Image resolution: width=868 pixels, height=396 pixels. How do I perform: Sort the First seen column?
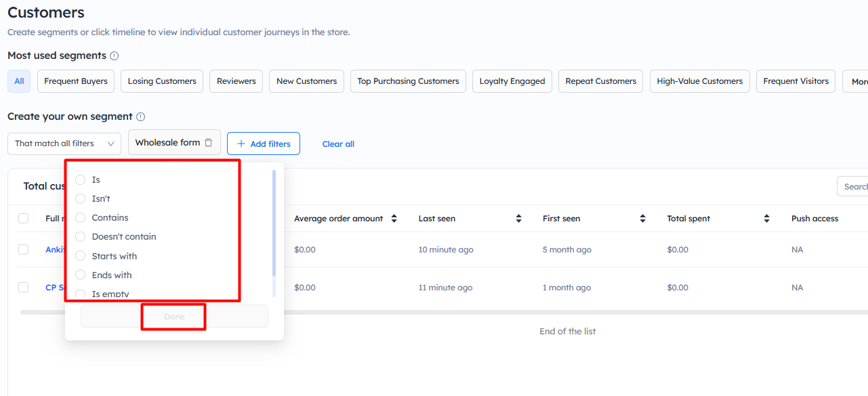click(x=642, y=219)
